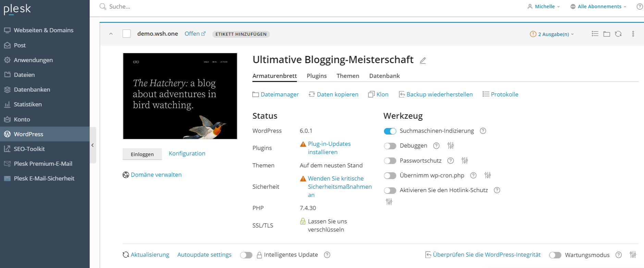Open Debuggen settings sliders icon
Image resolution: width=644 pixels, height=268 pixels.
[x=451, y=145]
